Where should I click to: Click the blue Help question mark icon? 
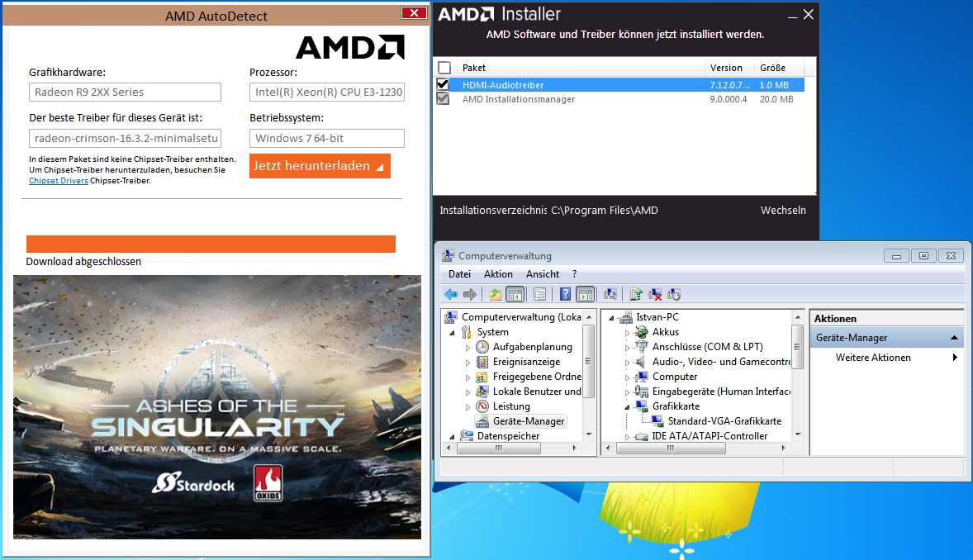(565, 294)
